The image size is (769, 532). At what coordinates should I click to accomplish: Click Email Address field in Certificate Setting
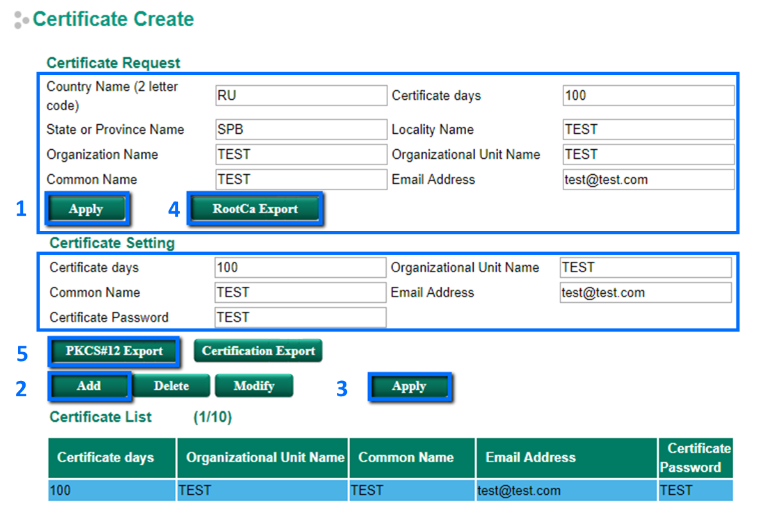[x=645, y=293]
